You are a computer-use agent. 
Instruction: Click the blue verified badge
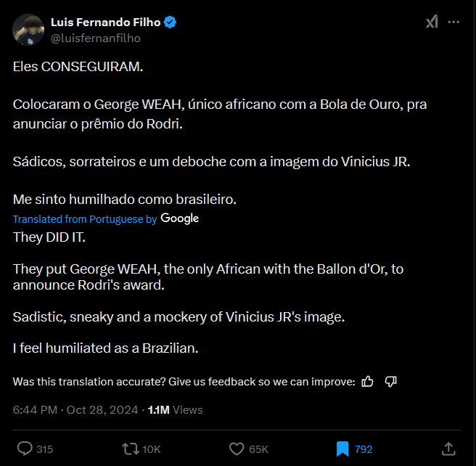coord(171,23)
